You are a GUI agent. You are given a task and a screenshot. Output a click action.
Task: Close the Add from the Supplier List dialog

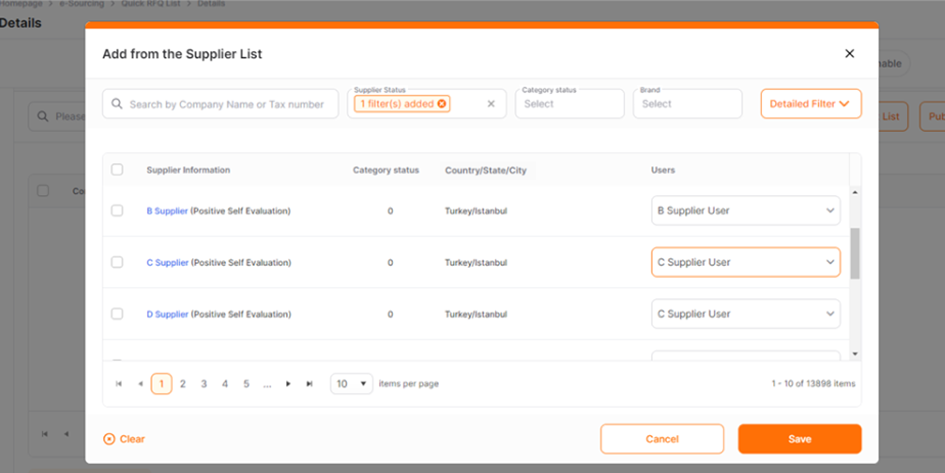pyautogui.click(x=849, y=54)
